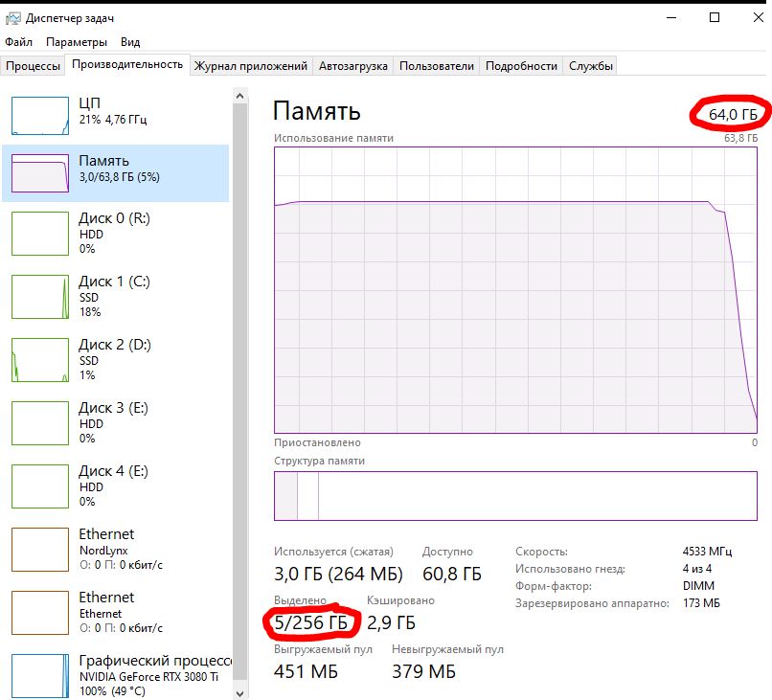Open the Журнал приложений tab
The image size is (772, 700).
point(251,66)
